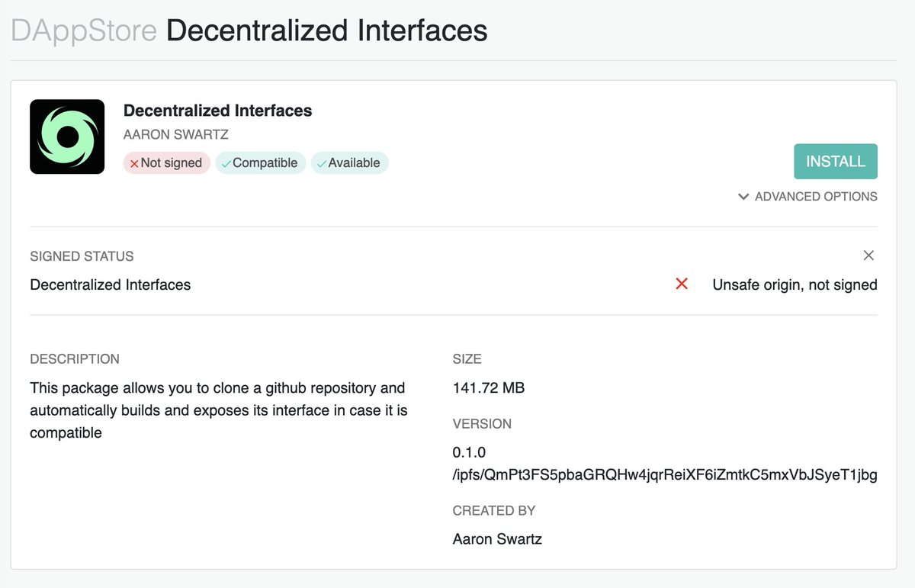Click AARON SWARTZ author name under title

tap(176, 134)
